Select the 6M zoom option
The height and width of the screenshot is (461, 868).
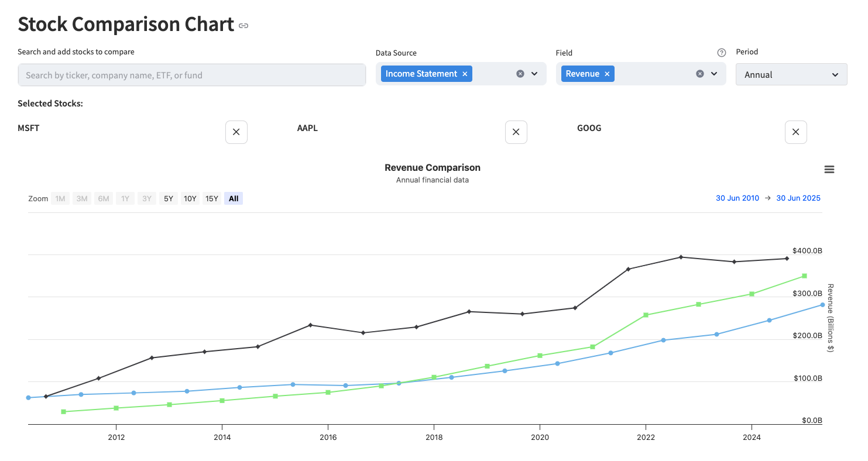(104, 199)
